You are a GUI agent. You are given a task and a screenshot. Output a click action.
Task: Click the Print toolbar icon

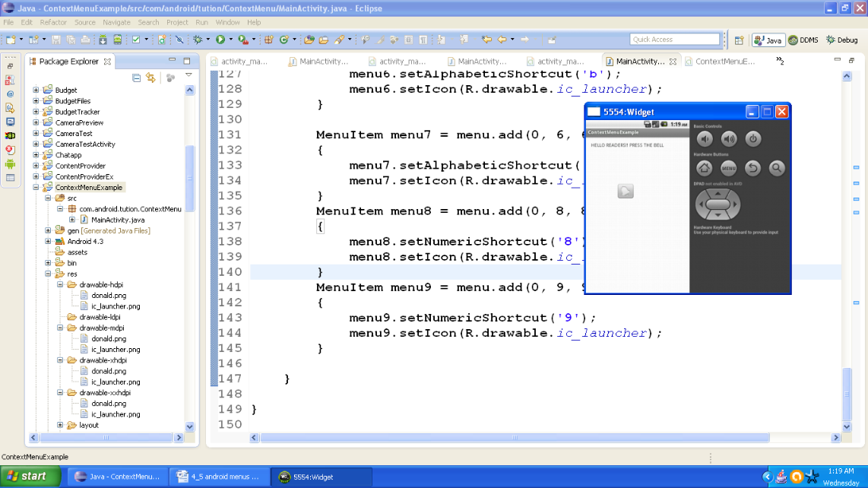coord(85,40)
